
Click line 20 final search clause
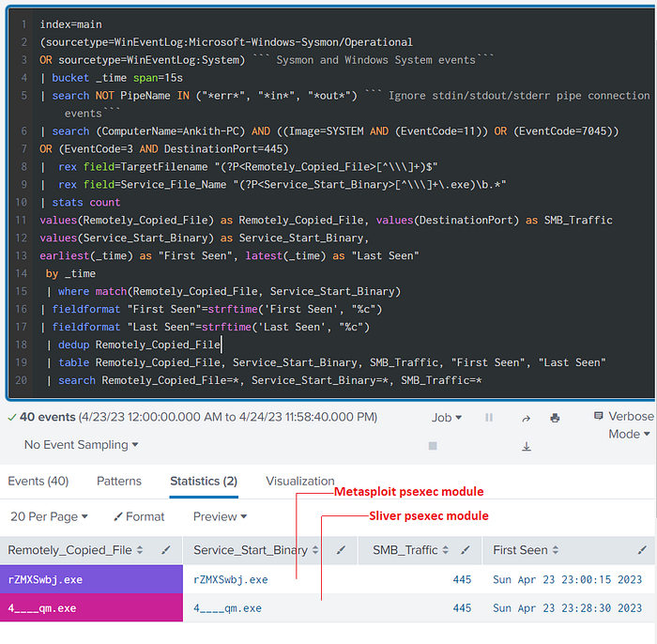(264, 380)
